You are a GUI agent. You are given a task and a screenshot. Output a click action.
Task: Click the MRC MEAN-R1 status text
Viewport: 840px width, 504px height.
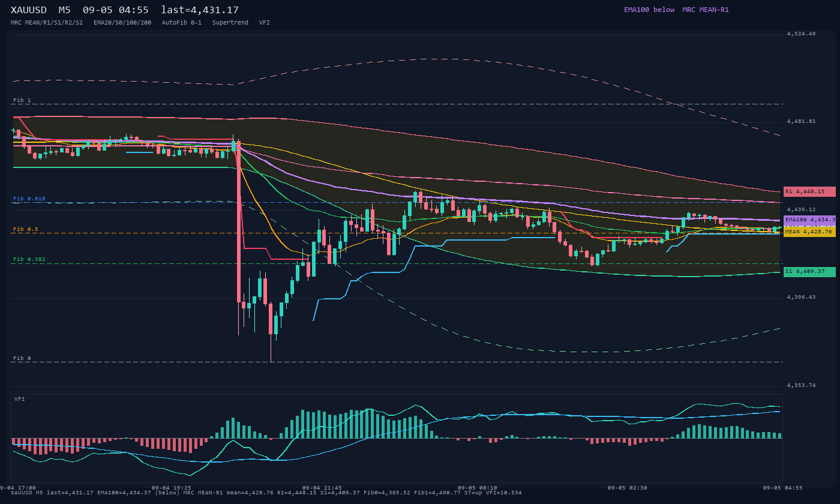coord(706,10)
